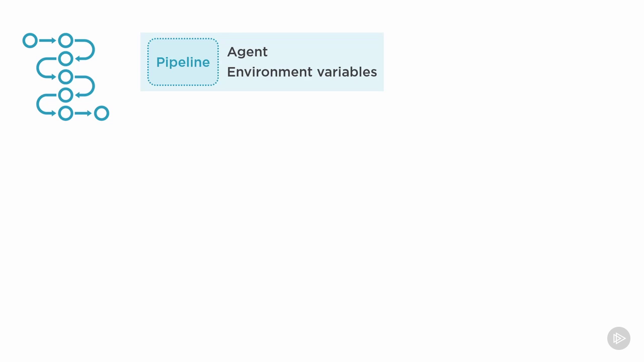Select the dotted Pipeline box

tap(183, 62)
